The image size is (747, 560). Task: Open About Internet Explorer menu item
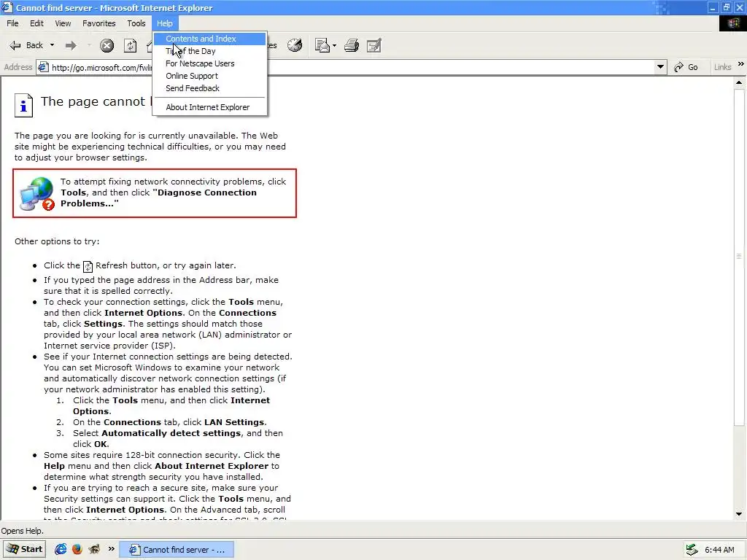click(209, 107)
